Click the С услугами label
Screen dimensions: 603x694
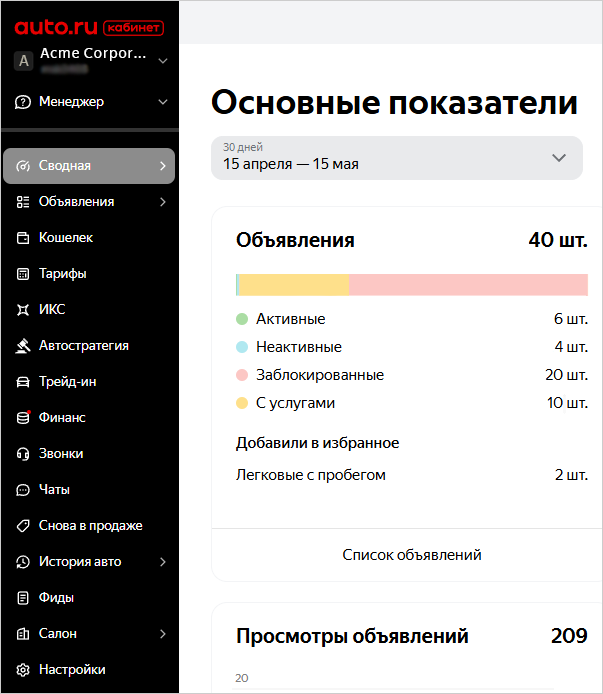pos(295,403)
